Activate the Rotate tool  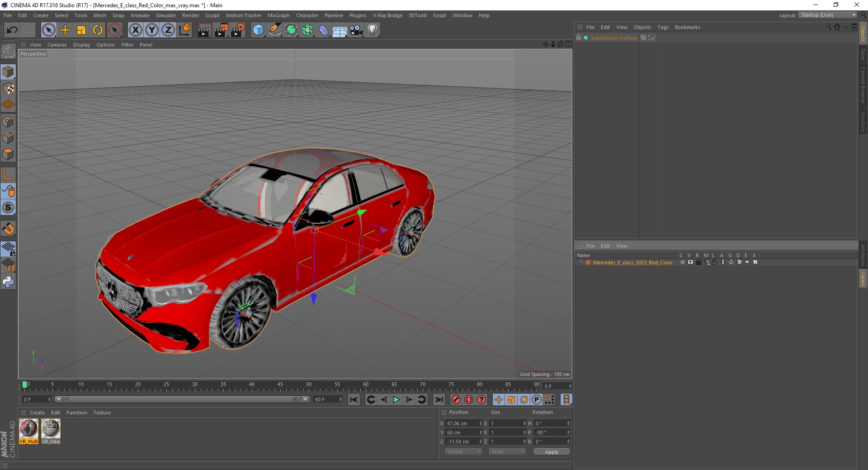coord(98,30)
